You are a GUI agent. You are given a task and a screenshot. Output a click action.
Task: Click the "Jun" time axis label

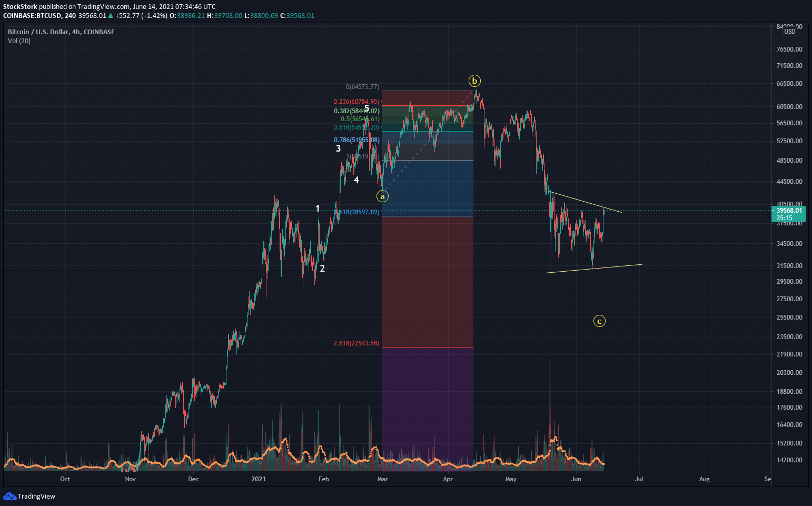pyautogui.click(x=576, y=479)
